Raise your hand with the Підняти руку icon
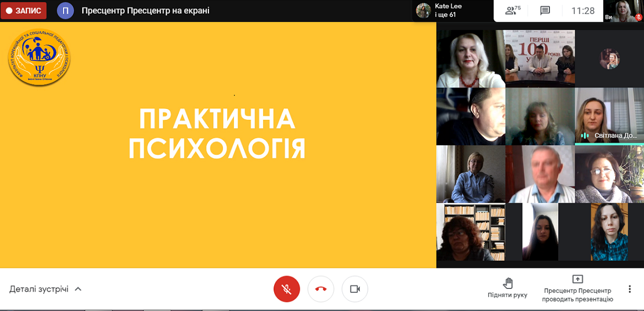The height and width of the screenshot is (311, 644). click(x=507, y=283)
